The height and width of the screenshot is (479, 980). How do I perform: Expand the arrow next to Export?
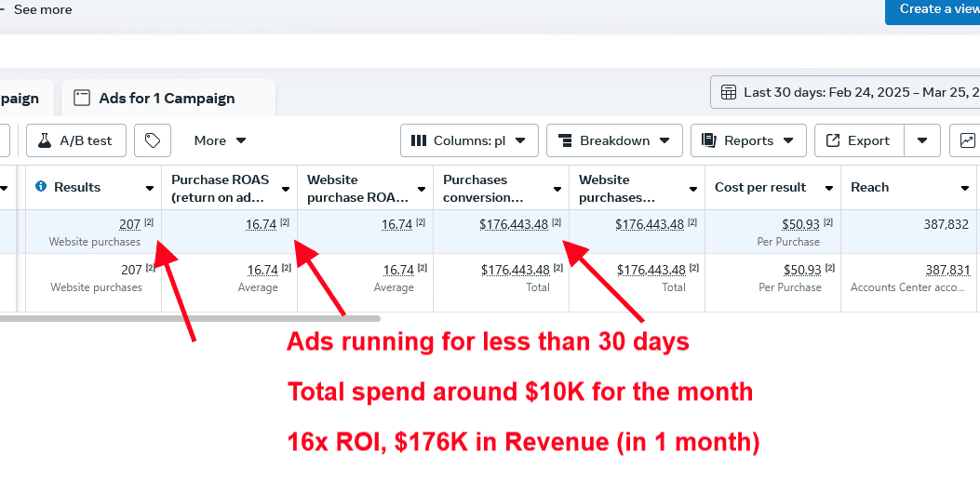[922, 140]
